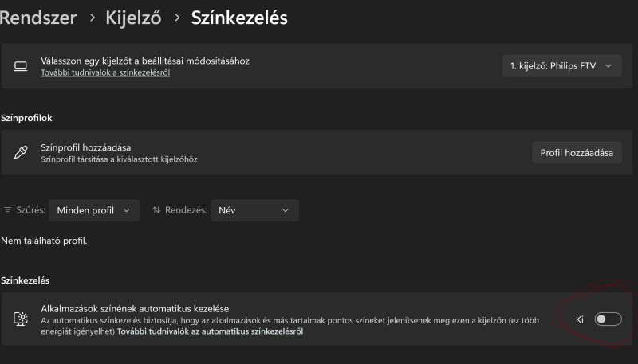Click the Alkalmazások színének automatikus kezelése title
The width and height of the screenshot is (638, 364).
point(135,309)
